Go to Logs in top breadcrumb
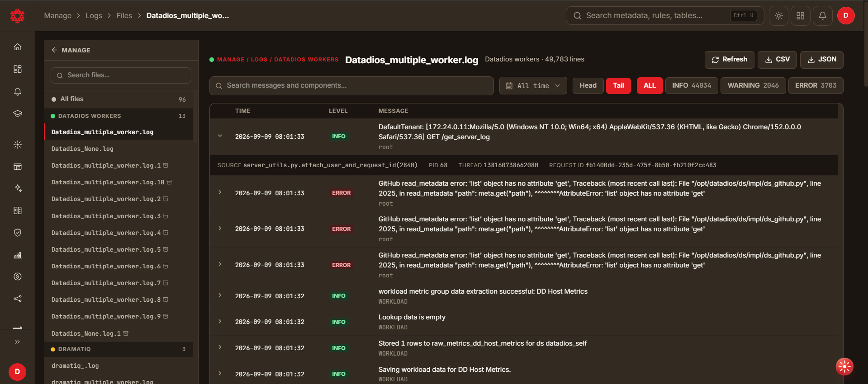The image size is (868, 384). click(x=94, y=16)
